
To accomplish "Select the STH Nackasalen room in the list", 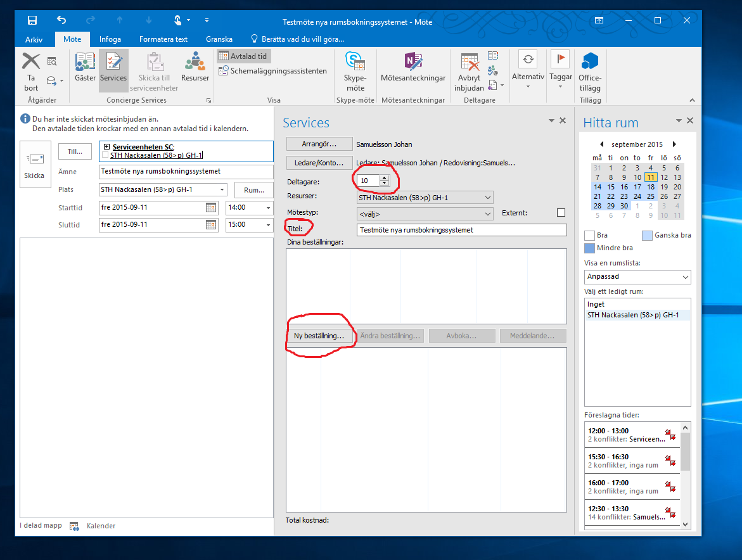I will point(637,315).
